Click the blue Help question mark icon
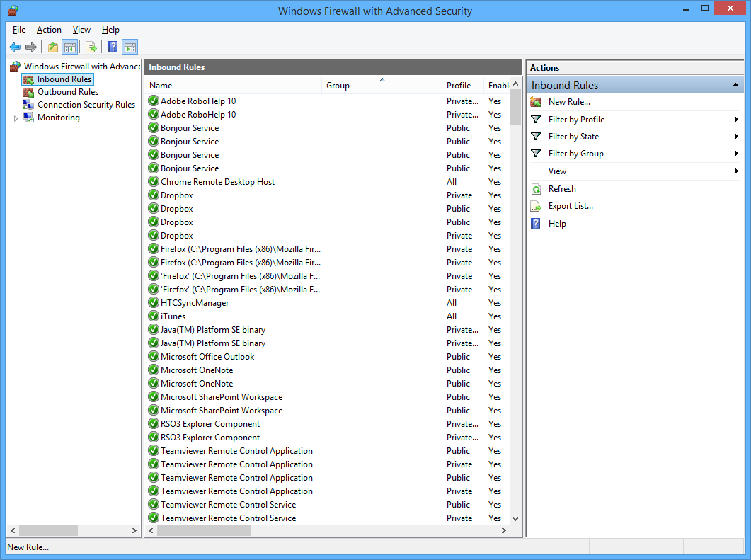751x560 pixels. pos(113,47)
